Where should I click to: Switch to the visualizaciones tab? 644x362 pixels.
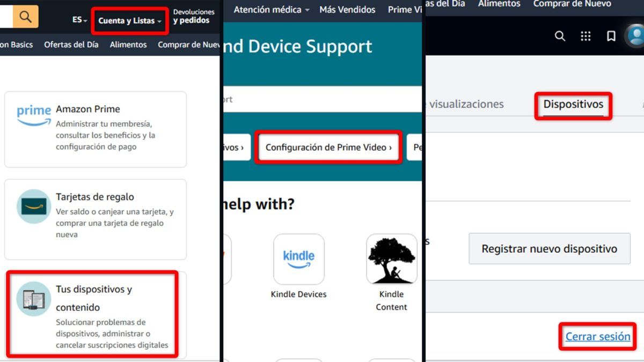466,104
